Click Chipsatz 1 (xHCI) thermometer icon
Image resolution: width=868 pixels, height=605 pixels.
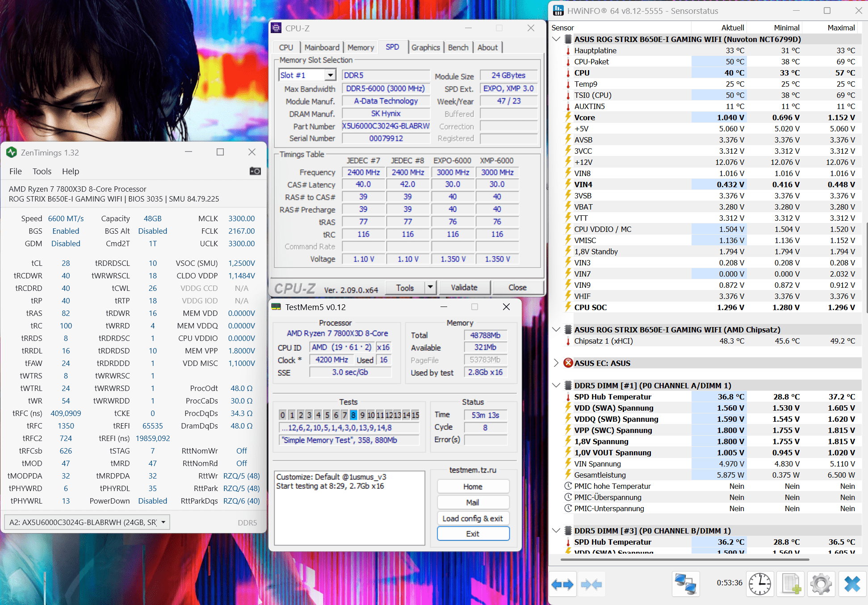click(568, 341)
